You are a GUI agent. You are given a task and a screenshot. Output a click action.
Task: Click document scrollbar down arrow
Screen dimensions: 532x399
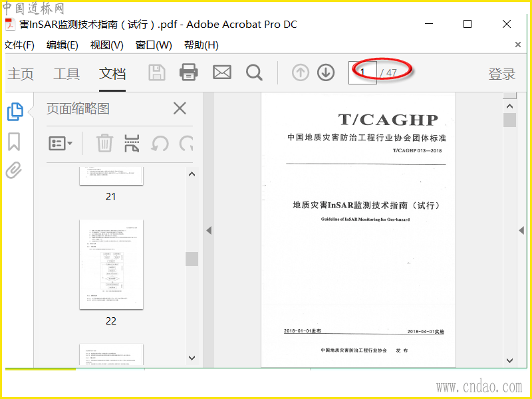(x=509, y=360)
